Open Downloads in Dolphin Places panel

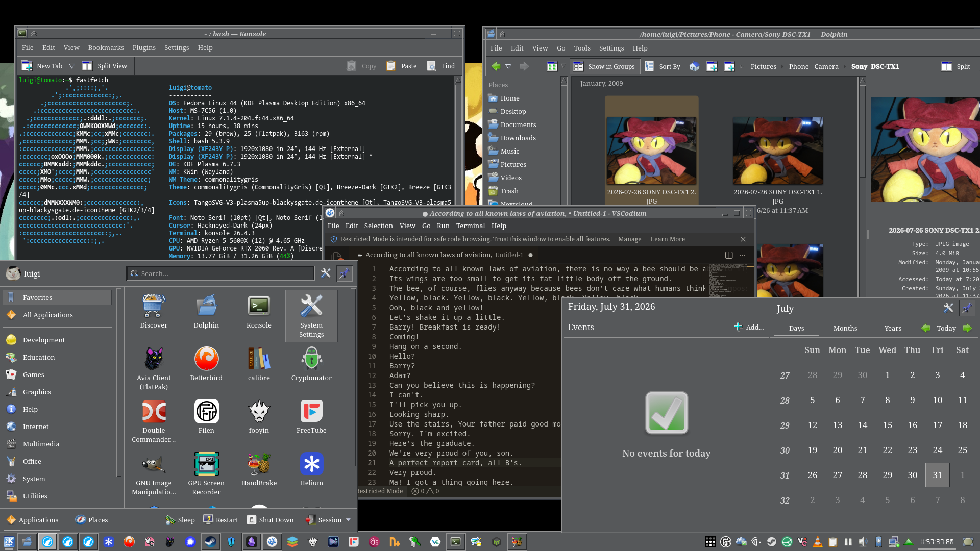518,138
